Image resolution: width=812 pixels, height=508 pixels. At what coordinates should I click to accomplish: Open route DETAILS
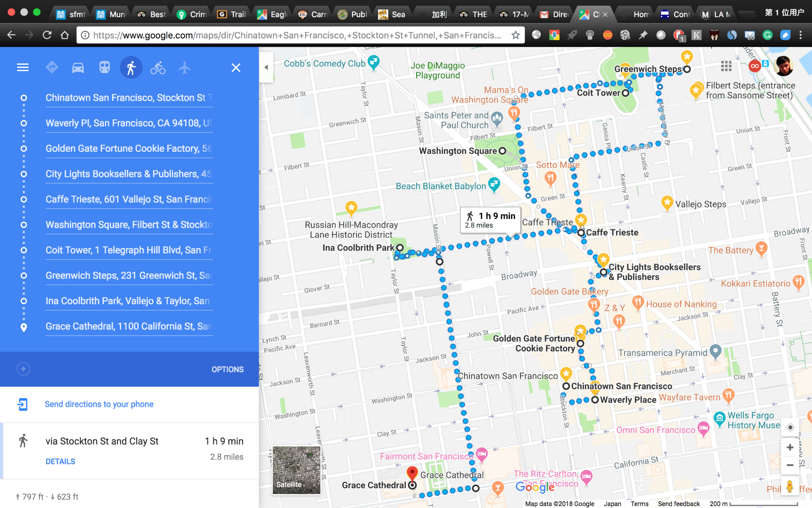point(60,462)
